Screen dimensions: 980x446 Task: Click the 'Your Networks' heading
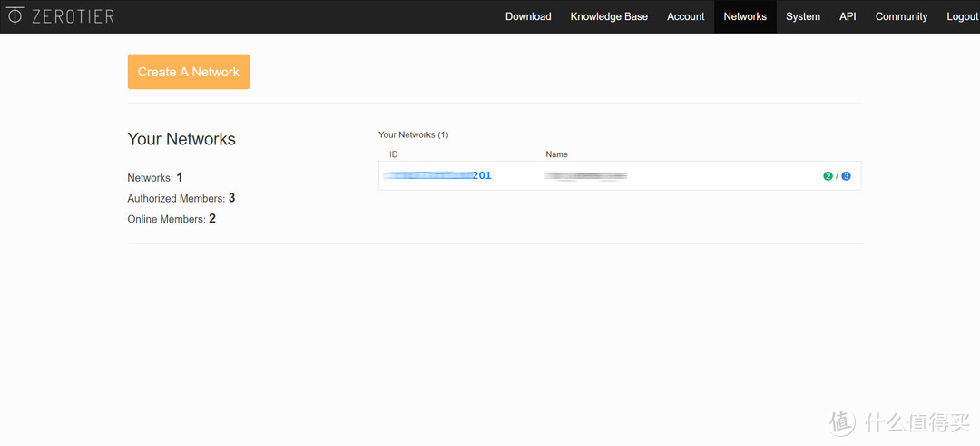pyautogui.click(x=181, y=139)
